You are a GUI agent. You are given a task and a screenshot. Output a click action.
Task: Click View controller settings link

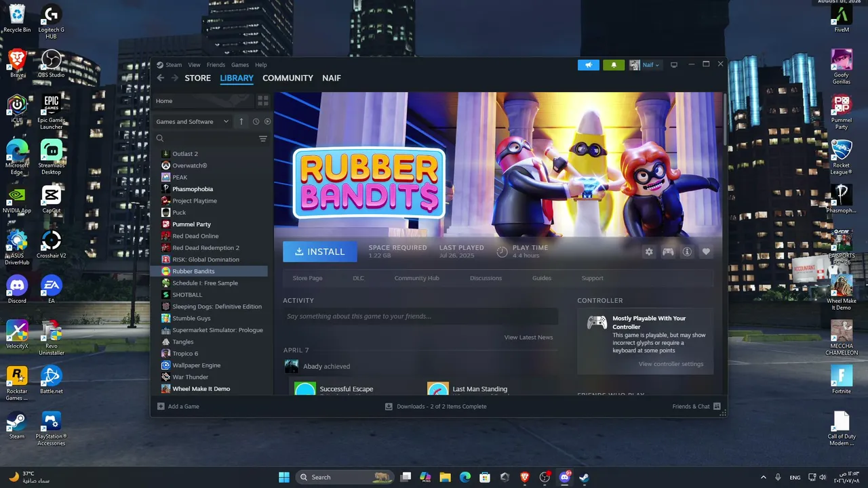point(671,364)
